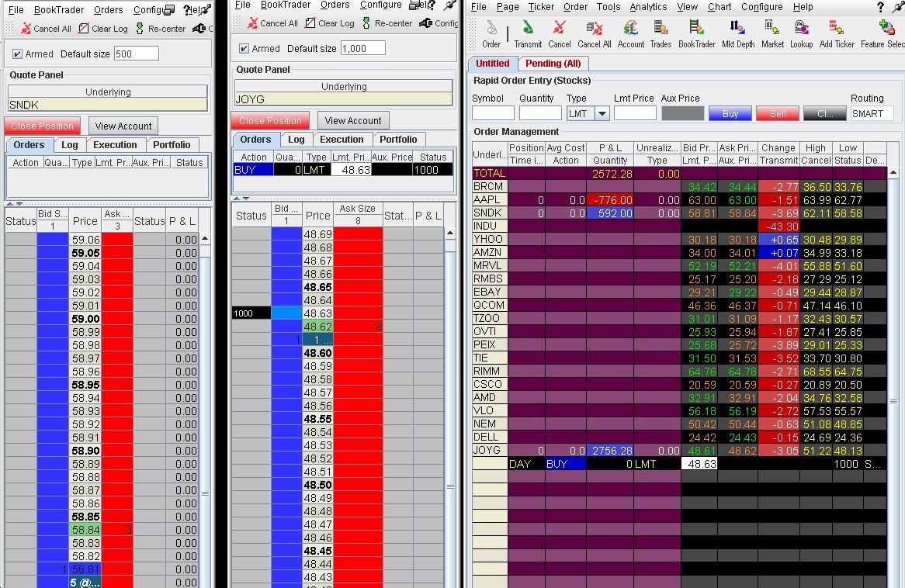The height and width of the screenshot is (588, 905).
Task: Open the Account window from toolbar
Action: point(630,33)
